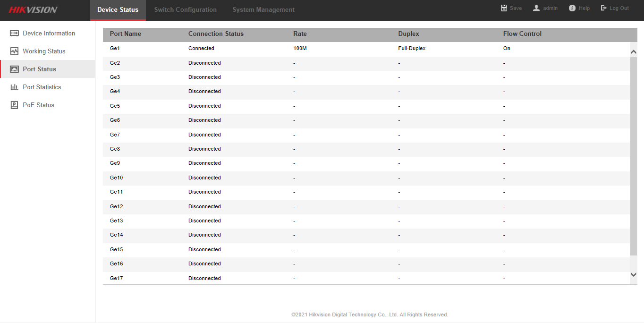Viewport: 644px width, 323px height.
Task: Click the Port Statistics bar chart icon
Action: (x=14, y=87)
